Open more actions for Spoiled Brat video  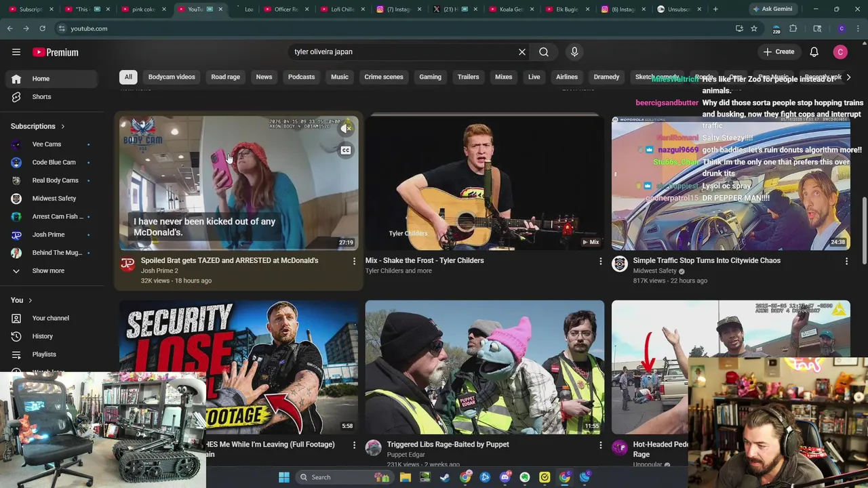click(354, 261)
